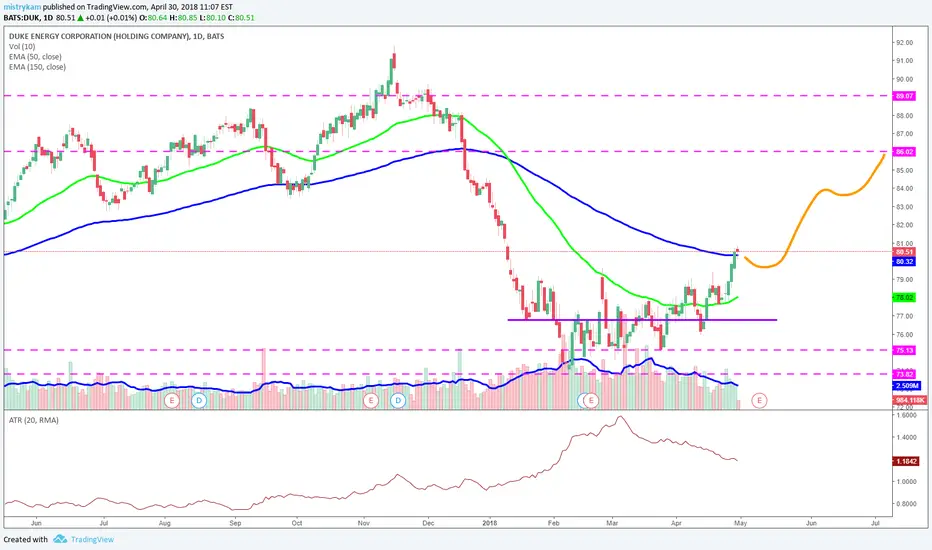Click the EMA (50, close) indicator legend

pyautogui.click(x=35, y=56)
